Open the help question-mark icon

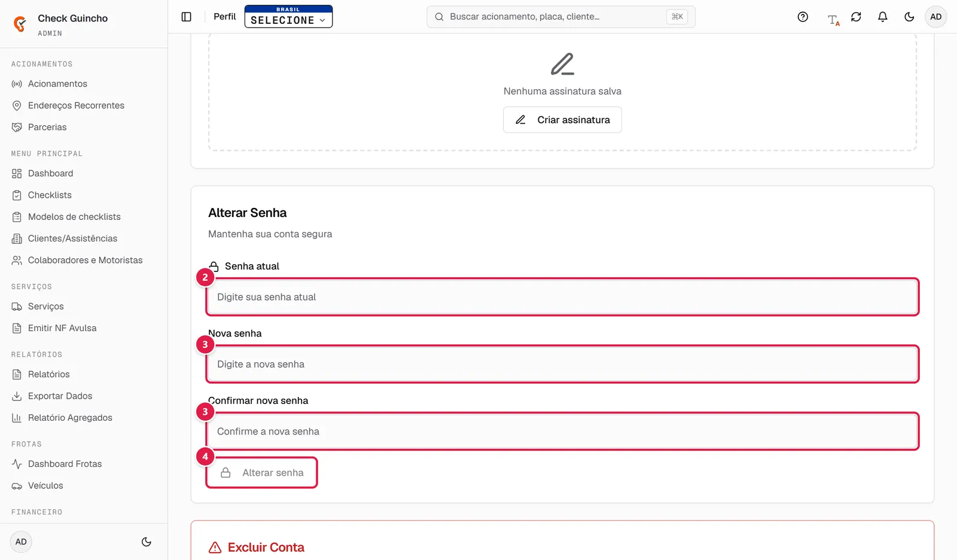(803, 17)
